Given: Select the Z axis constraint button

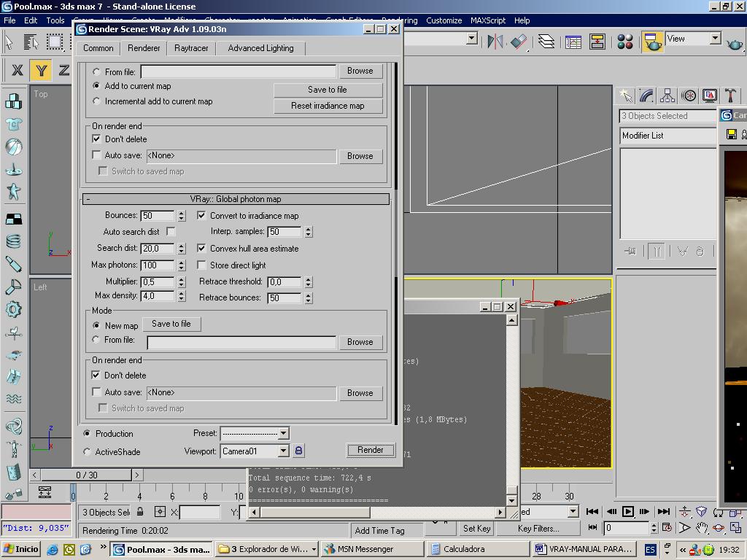Looking at the screenshot, I should point(64,71).
